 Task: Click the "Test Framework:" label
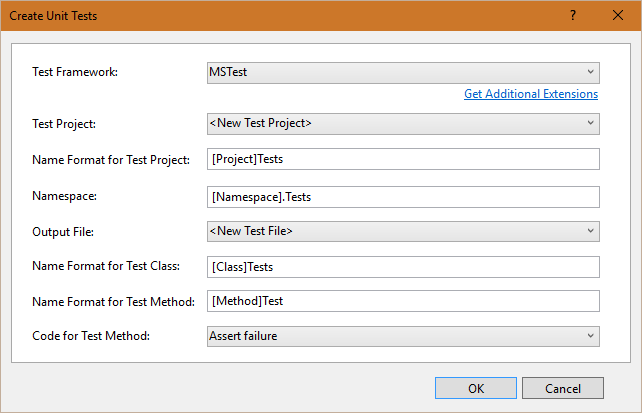pyautogui.click(x=75, y=72)
